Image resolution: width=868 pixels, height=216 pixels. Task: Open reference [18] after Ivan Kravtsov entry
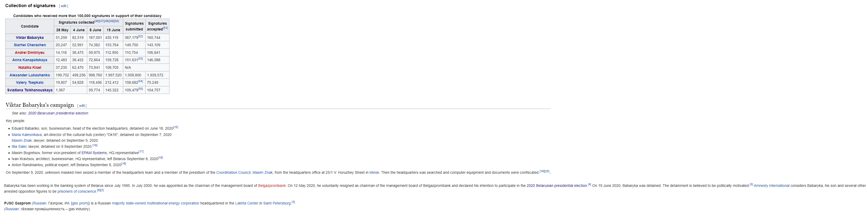click(x=161, y=157)
